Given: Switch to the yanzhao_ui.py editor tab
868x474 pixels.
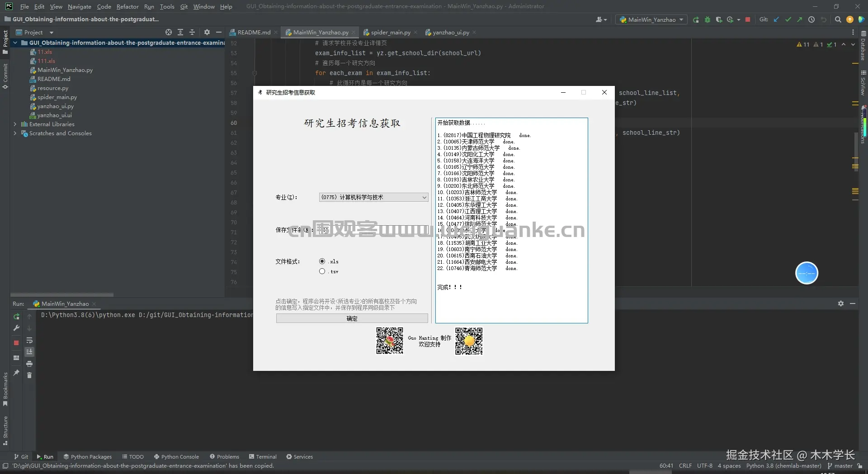Looking at the screenshot, I should [450, 32].
